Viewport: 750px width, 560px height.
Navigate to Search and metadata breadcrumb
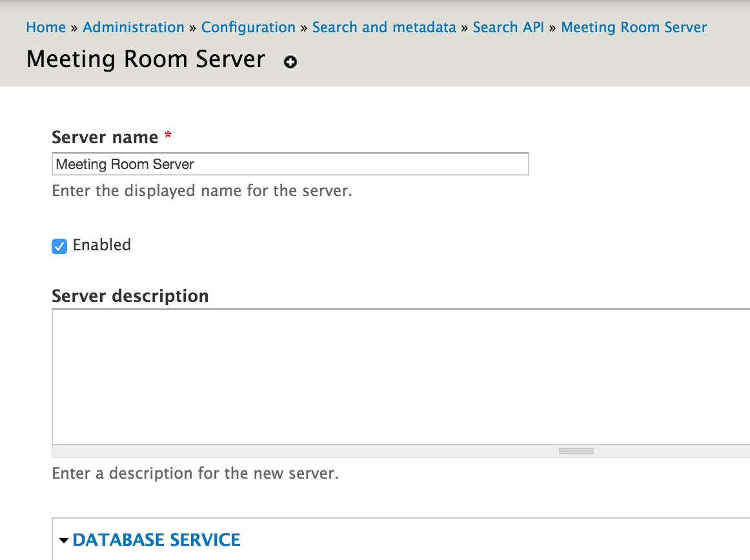pyautogui.click(x=384, y=27)
